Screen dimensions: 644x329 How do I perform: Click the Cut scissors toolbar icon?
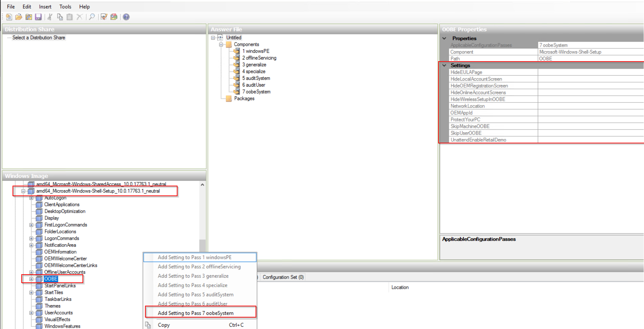tap(50, 17)
